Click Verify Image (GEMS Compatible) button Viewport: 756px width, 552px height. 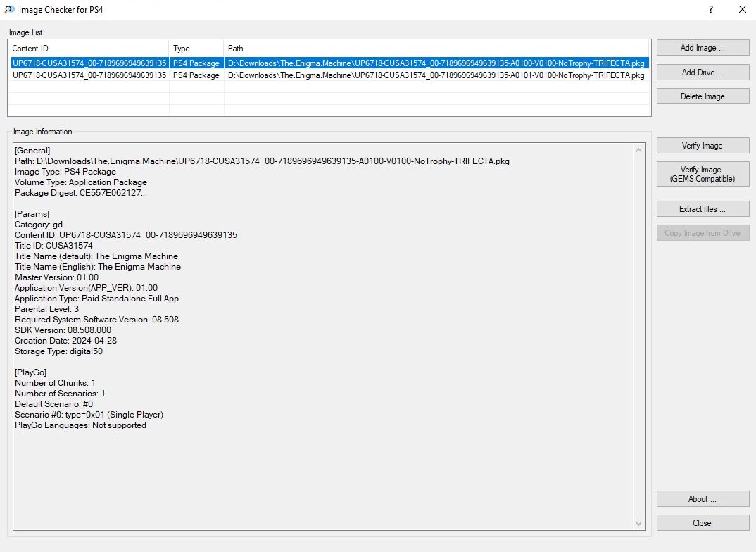[703, 174]
